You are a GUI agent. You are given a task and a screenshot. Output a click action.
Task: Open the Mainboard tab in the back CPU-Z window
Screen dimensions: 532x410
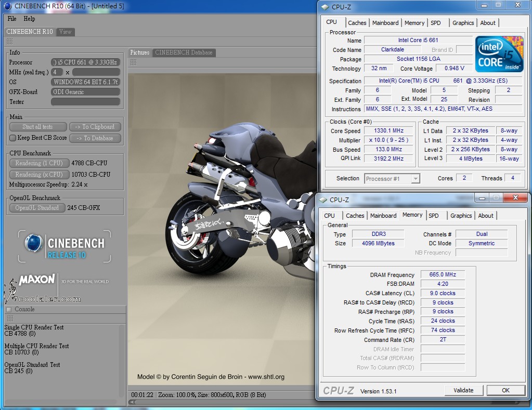[x=385, y=23]
